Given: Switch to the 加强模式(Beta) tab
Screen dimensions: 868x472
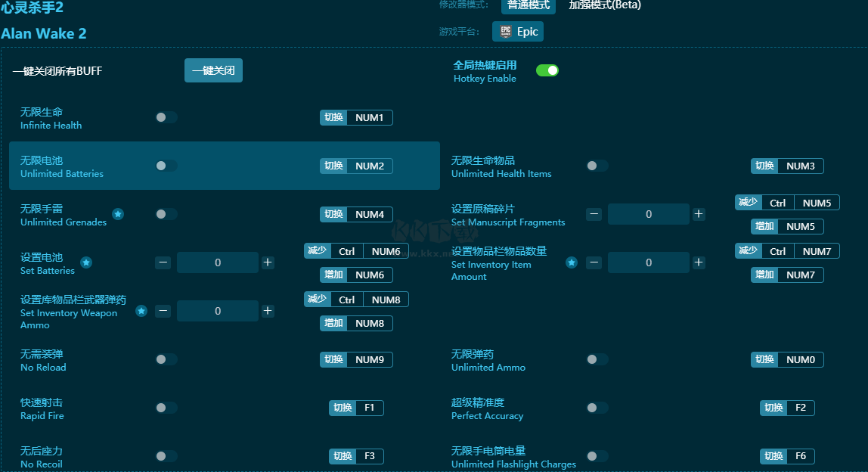Looking at the screenshot, I should click(x=605, y=5).
